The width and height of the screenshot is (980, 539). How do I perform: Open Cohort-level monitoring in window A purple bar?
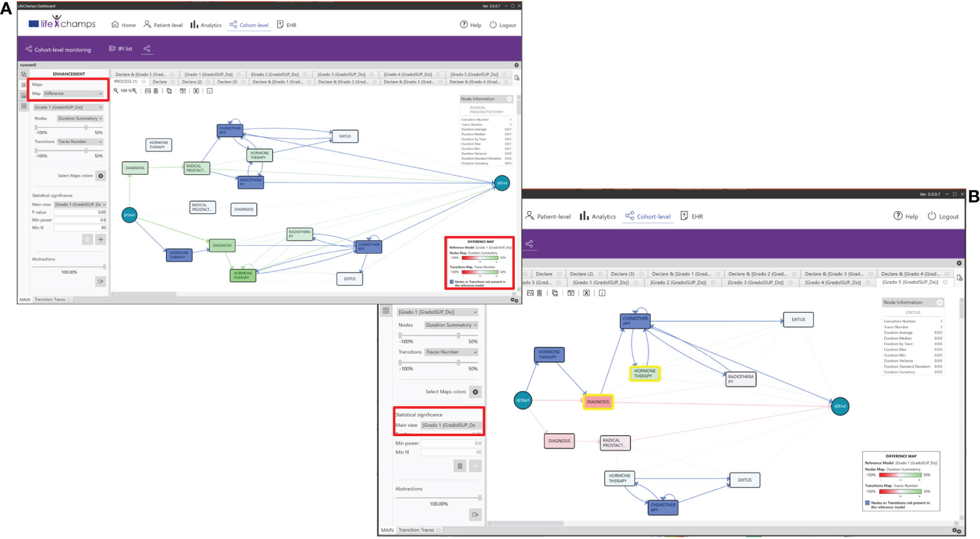tap(58, 50)
